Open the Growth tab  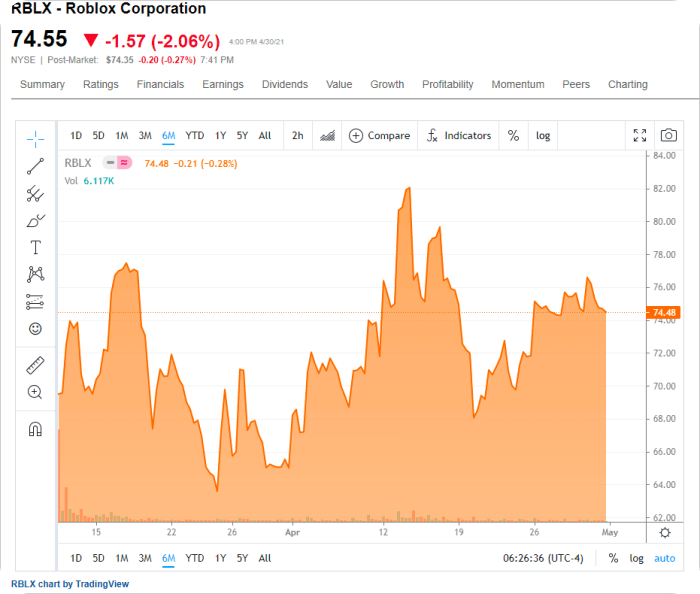(387, 85)
